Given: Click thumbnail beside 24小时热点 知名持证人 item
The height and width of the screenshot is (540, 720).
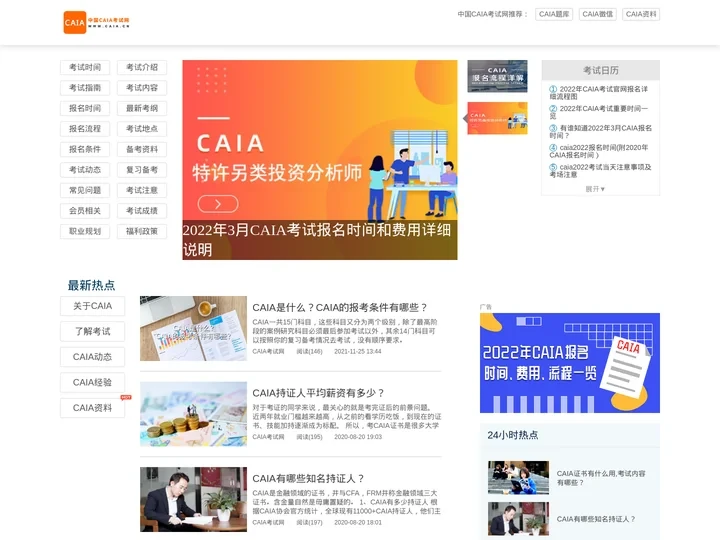Looking at the screenshot, I should (x=518, y=519).
